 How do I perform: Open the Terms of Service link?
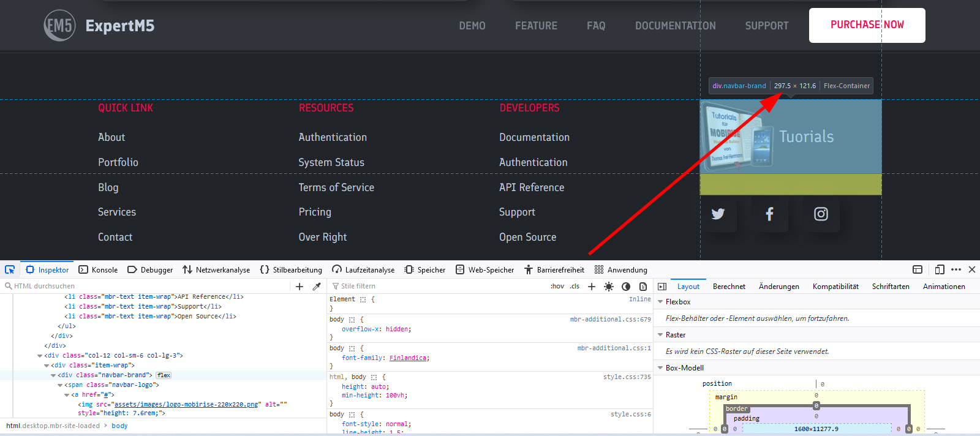[336, 187]
